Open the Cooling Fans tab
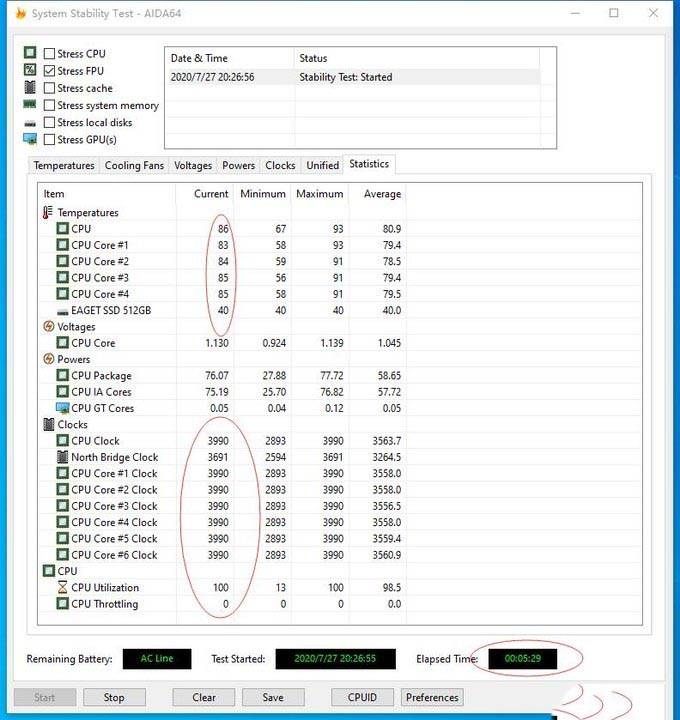The height and width of the screenshot is (720, 680). tap(134, 165)
